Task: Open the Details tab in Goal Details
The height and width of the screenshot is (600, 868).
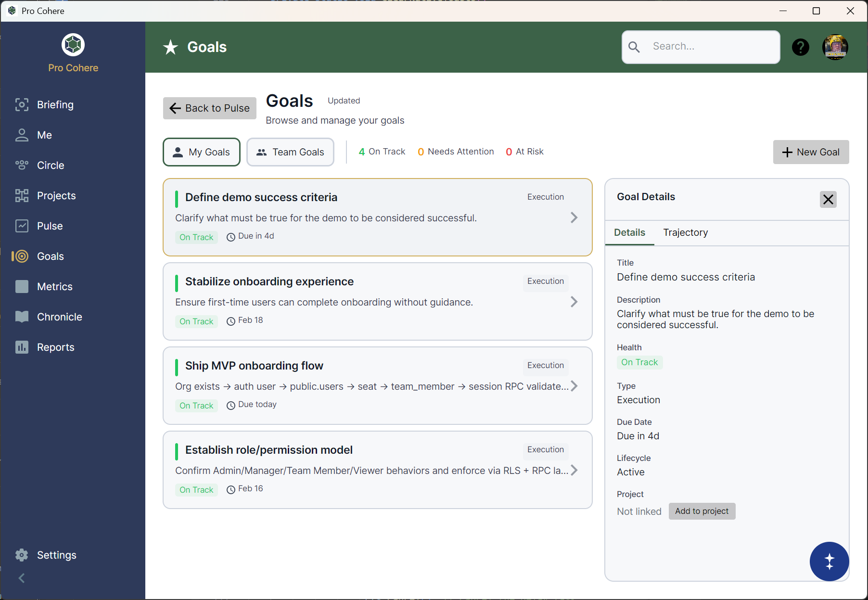Action: tap(629, 232)
